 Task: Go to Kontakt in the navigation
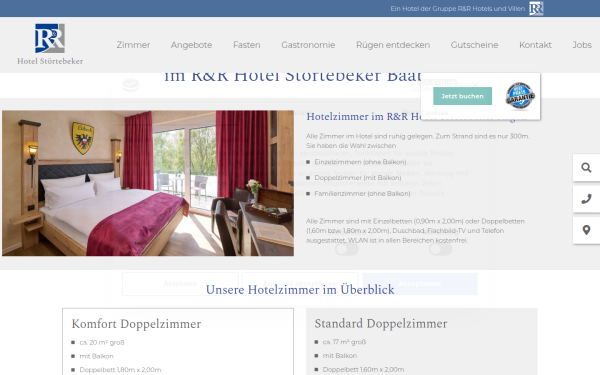coord(535,45)
